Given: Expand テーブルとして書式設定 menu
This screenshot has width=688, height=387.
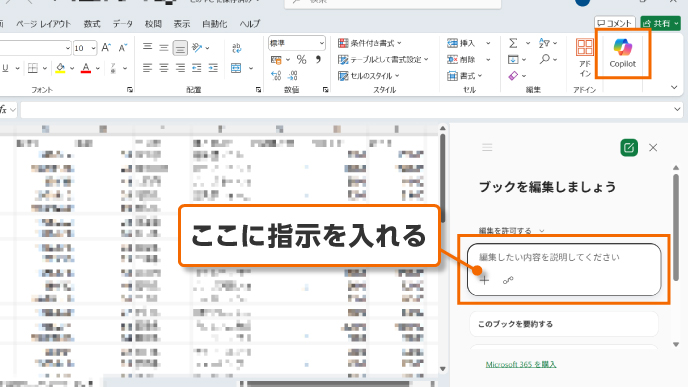Looking at the screenshot, I should point(383,59).
